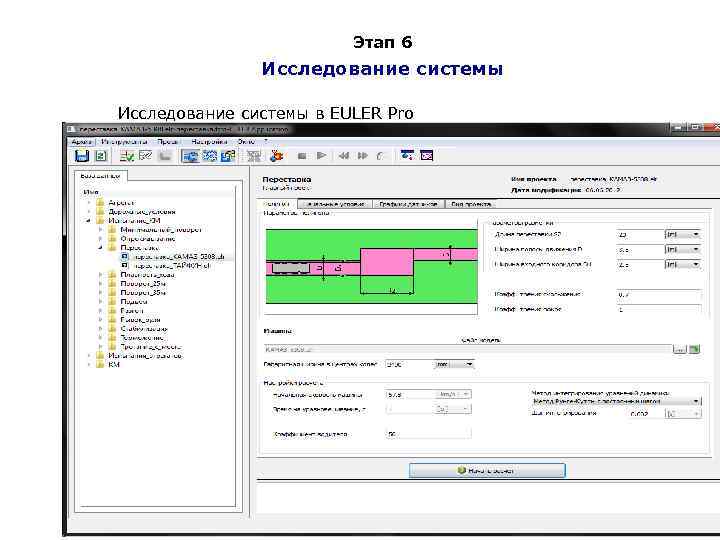Expand the Агрегат folder
Image resolution: width=720 pixels, height=540 pixels.
[x=89, y=202]
